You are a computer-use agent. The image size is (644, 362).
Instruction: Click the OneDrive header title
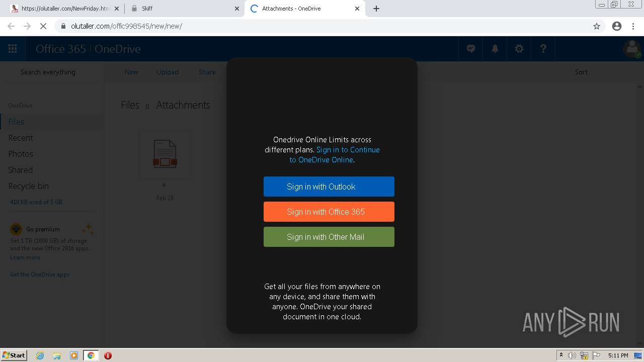coord(118,49)
